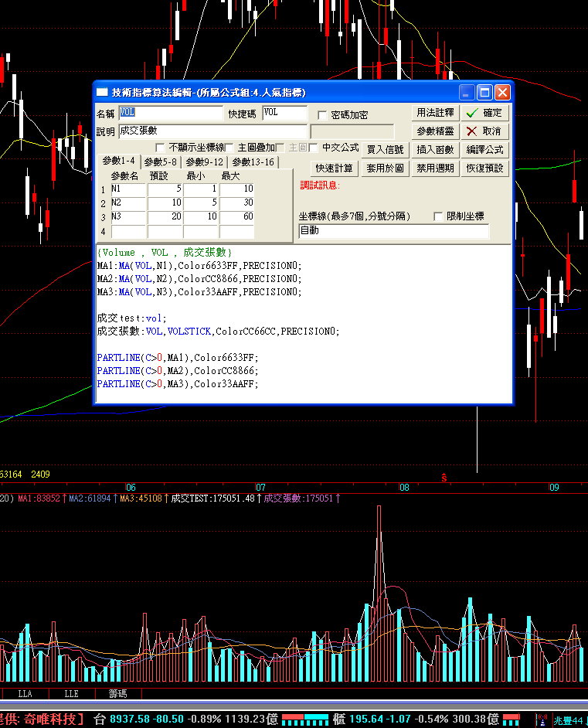Click the dialog's title bar system icon
Image resolution: width=588 pixels, height=728 pixels.
pyautogui.click(x=103, y=92)
